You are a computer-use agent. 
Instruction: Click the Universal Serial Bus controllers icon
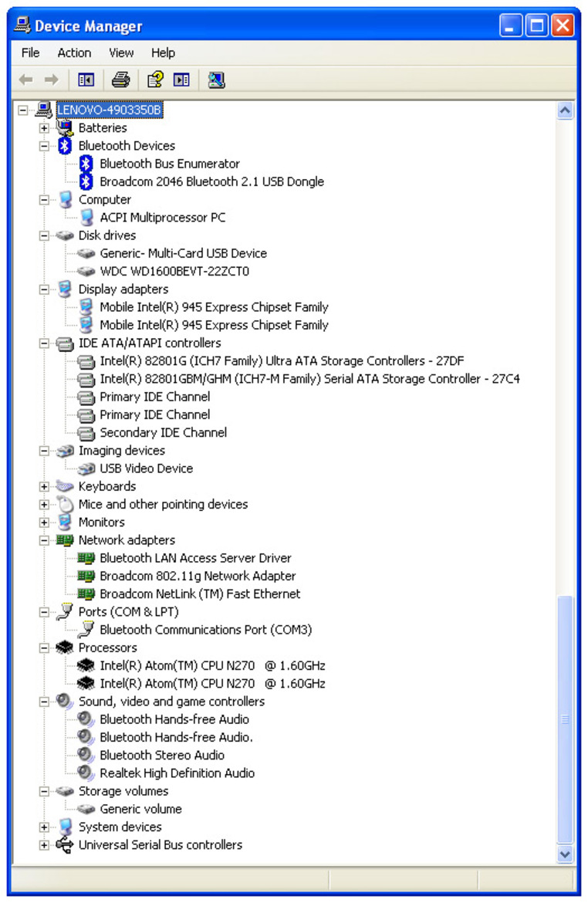pos(65,845)
